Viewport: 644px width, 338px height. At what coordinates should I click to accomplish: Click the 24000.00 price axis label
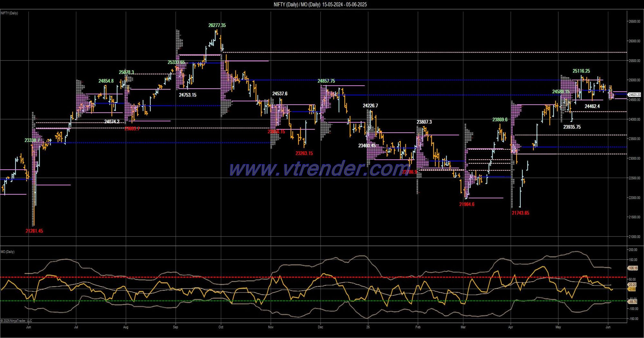pyautogui.click(x=634, y=119)
